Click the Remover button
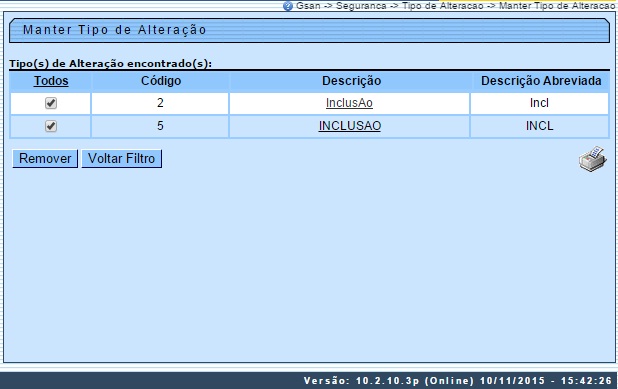The image size is (618, 389). pos(45,158)
